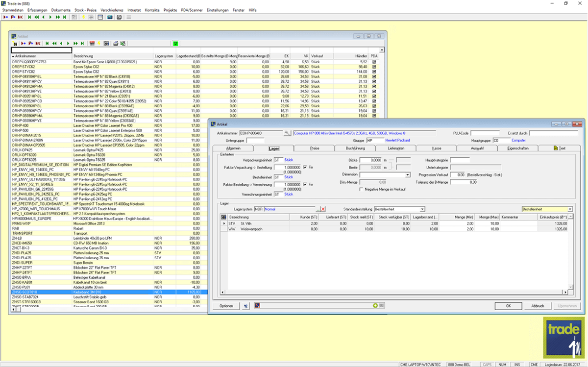Click delete record icon in Artikel list toolbar
This screenshot has height=367, width=588.
38,44
